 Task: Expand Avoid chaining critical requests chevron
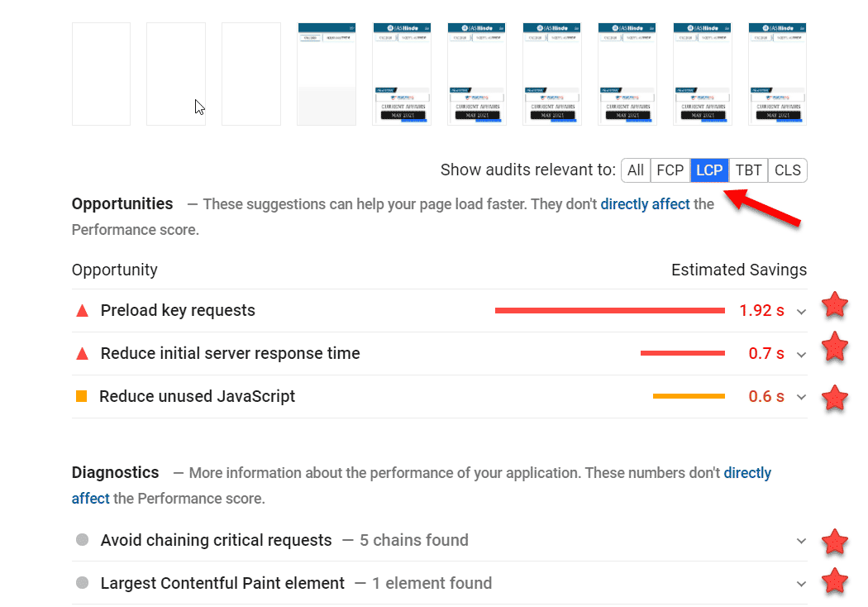coord(801,541)
